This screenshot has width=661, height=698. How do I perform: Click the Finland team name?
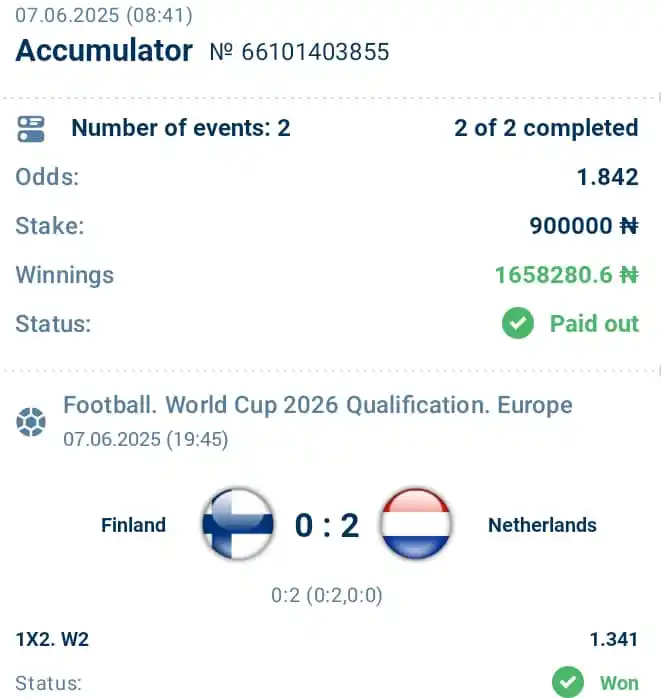[134, 525]
